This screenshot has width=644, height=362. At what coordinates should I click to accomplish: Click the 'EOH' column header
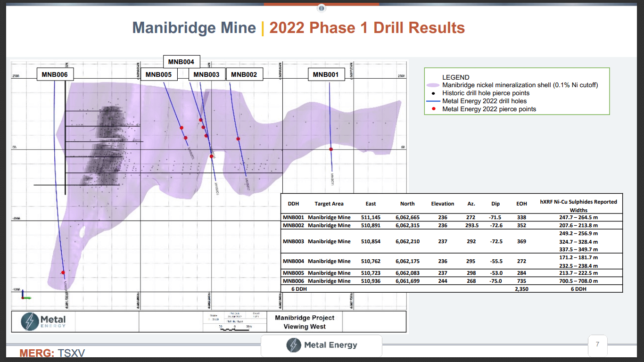click(521, 204)
